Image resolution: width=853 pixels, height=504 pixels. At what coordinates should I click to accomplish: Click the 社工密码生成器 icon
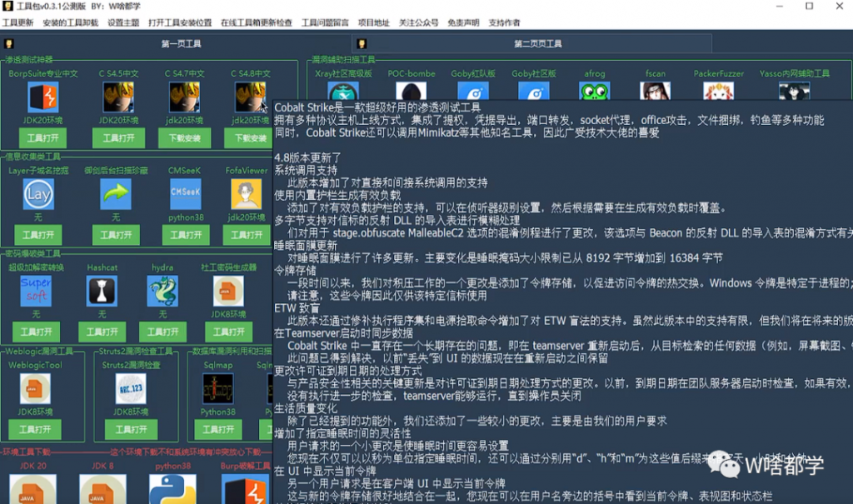point(228,292)
